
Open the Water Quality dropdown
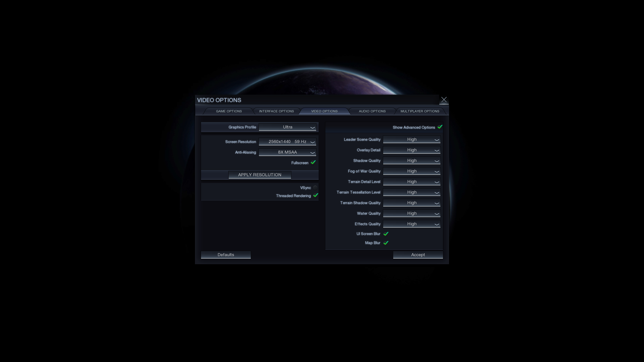(x=412, y=213)
